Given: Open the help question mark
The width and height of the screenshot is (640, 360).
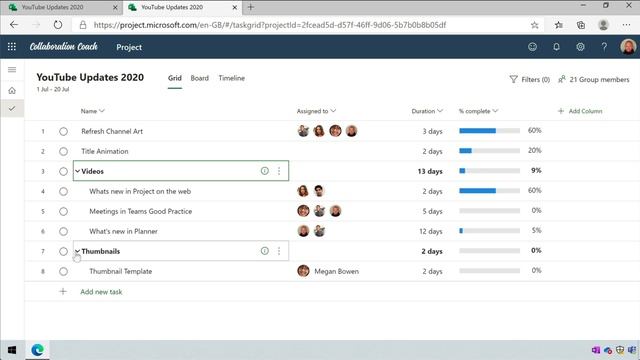Looking at the screenshot, I should coord(604,47).
